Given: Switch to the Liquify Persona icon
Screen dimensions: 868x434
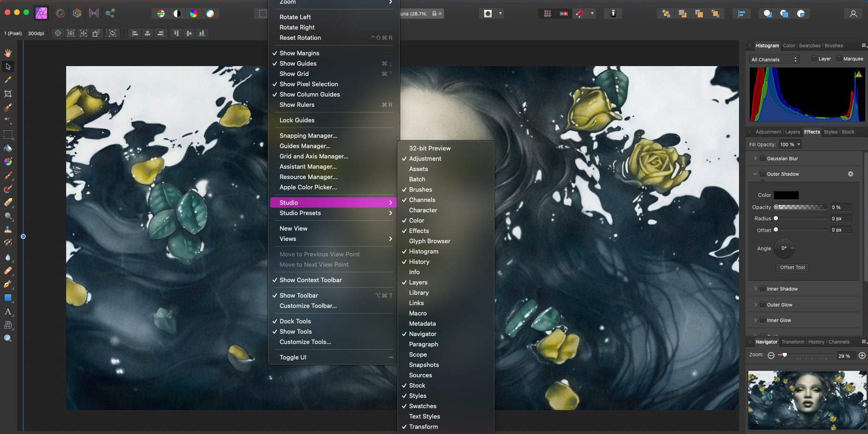Looking at the screenshot, I should coord(61,14).
